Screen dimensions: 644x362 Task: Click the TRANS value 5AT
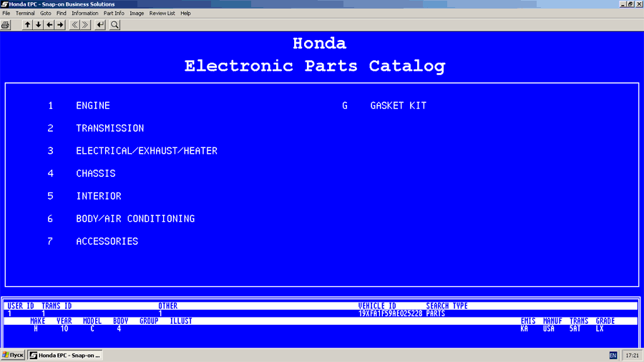[575, 329]
